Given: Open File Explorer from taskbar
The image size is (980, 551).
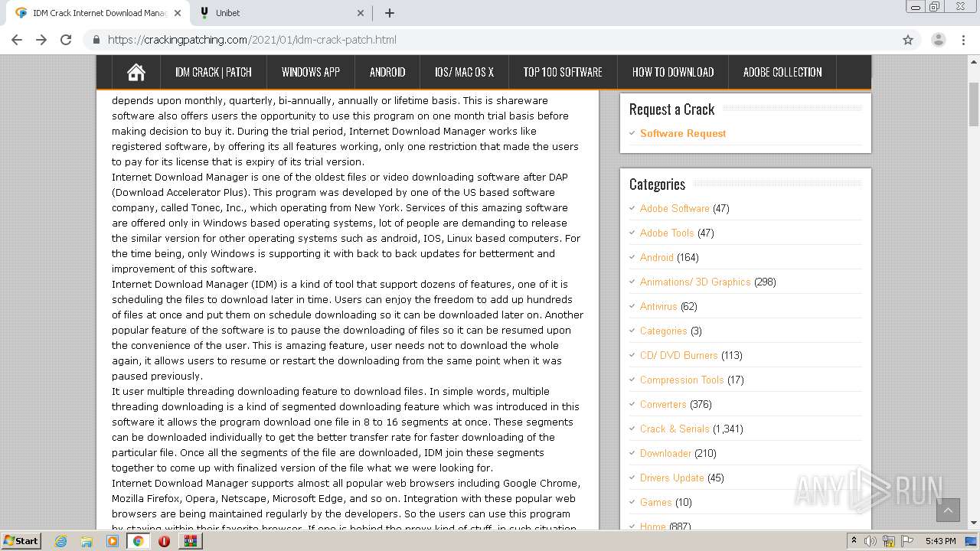Looking at the screenshot, I should pos(87,541).
